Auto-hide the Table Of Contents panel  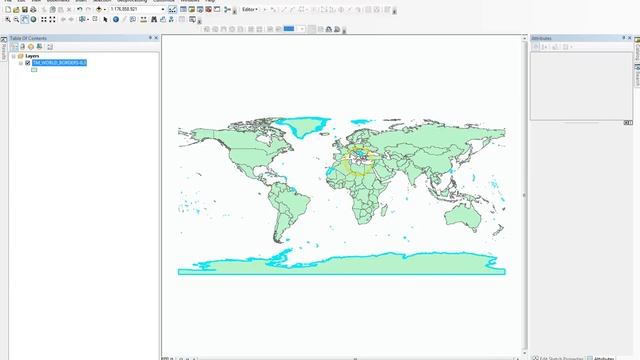(150, 38)
